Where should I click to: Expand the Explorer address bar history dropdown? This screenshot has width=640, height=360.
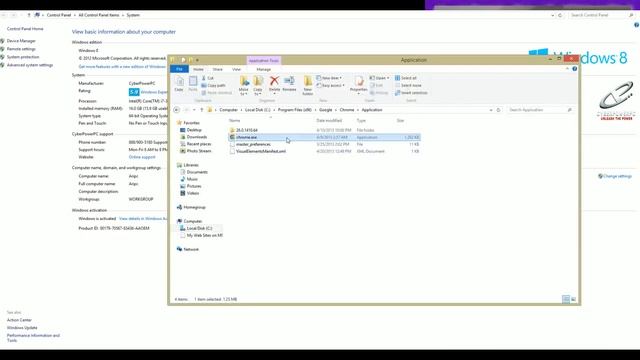tap(491, 110)
